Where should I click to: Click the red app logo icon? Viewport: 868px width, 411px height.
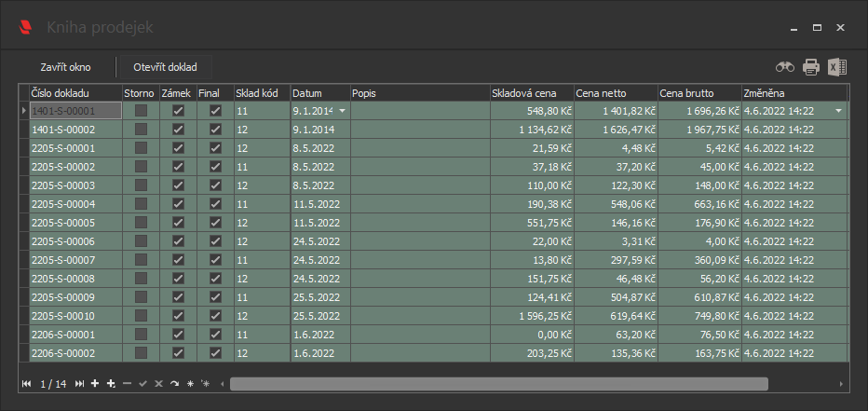[x=25, y=27]
